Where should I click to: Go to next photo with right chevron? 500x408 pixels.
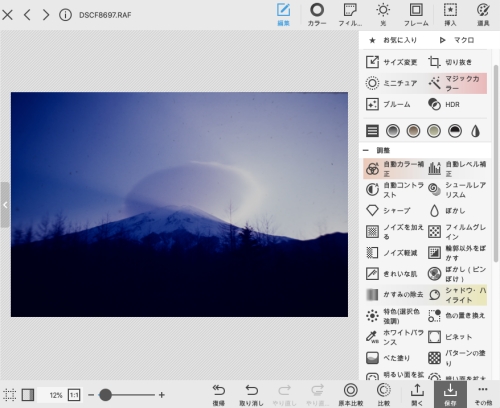[x=46, y=15]
